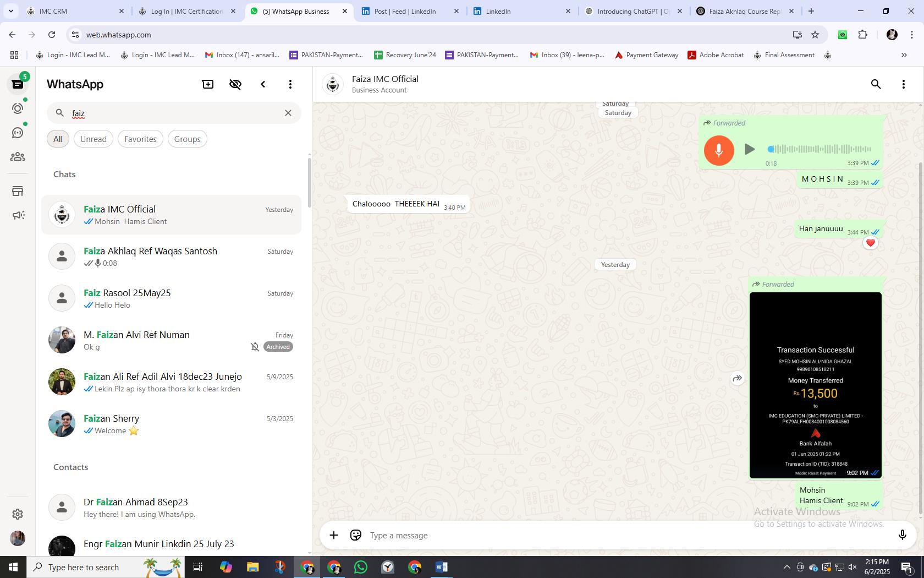Open the business tools storefront icon
Screen dimensions: 924x578
18,191
